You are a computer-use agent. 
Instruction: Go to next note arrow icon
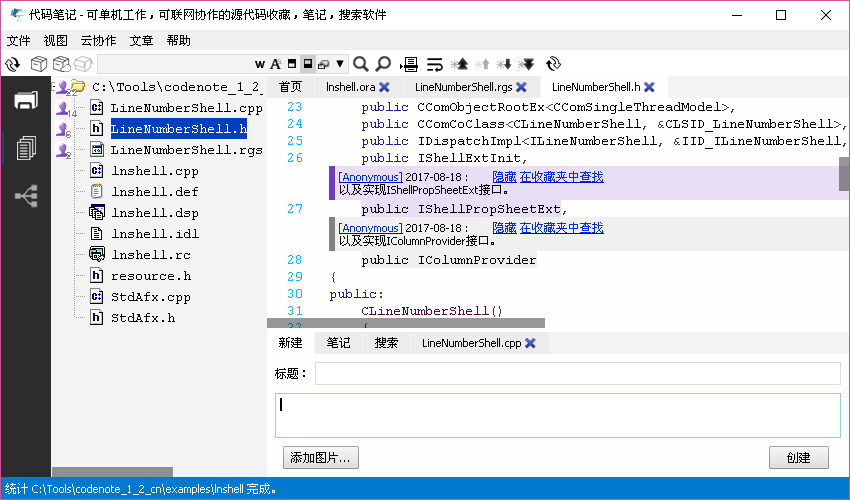[504, 64]
